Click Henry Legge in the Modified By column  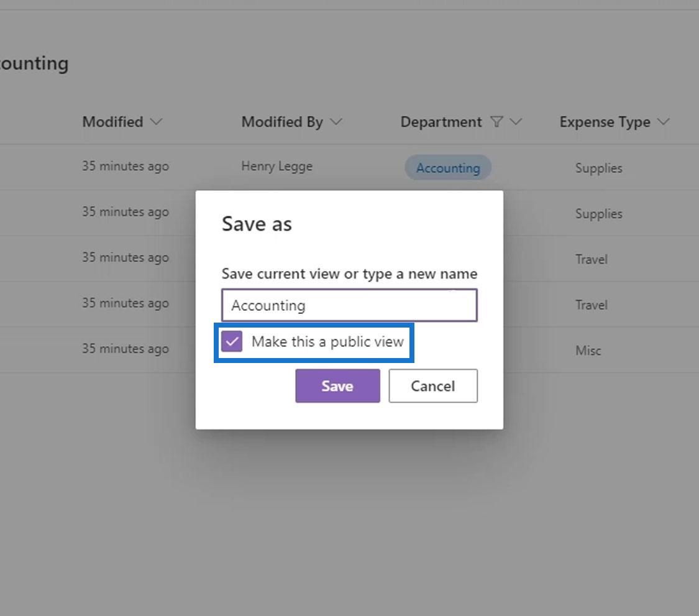tap(277, 167)
